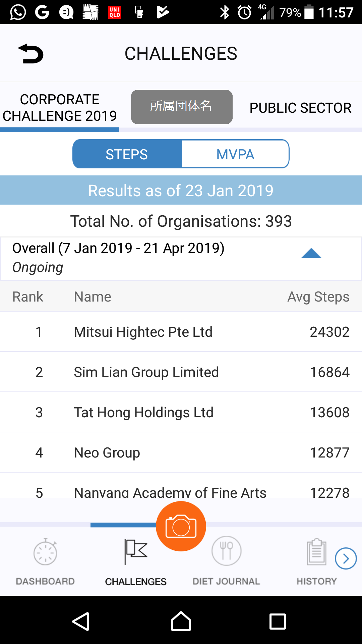The width and height of the screenshot is (362, 644).
Task: Tap Neo Group ranking row
Action: 181,452
